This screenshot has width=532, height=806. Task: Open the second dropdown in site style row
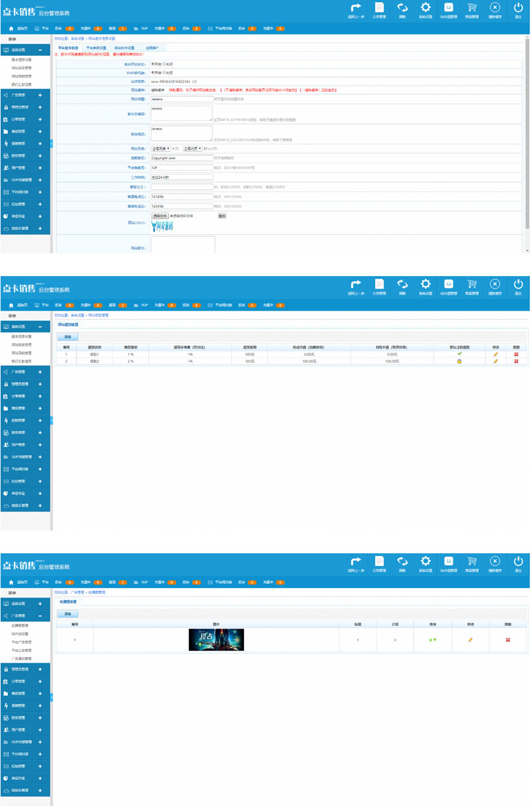tap(192, 148)
